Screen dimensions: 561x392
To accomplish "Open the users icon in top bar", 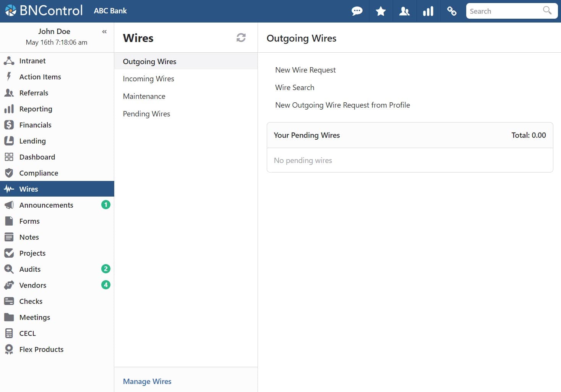I will tap(404, 11).
